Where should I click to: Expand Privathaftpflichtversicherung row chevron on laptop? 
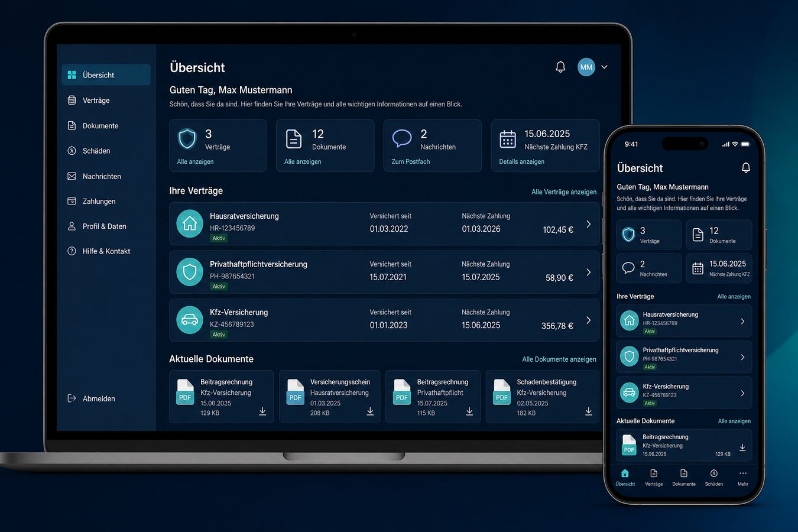pyautogui.click(x=589, y=272)
